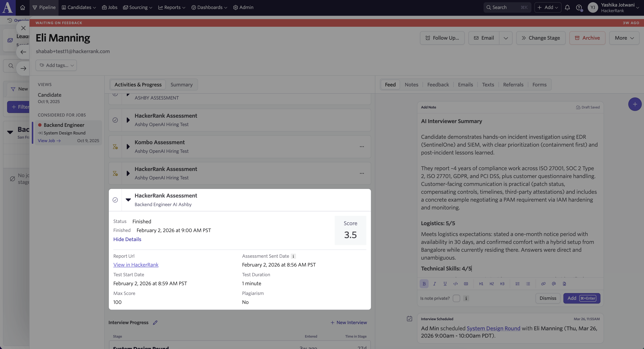Image resolution: width=644 pixels, height=349 pixels.
Task: Insert numbered list in note
Action: (517, 284)
